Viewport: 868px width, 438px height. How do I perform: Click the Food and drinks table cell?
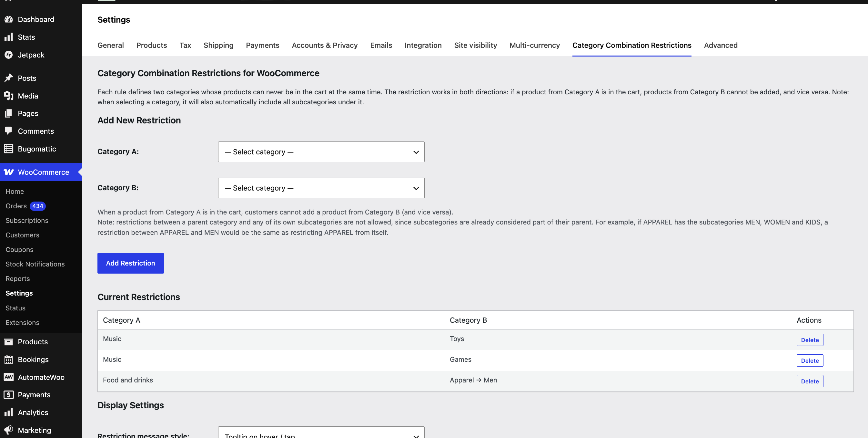coord(128,380)
